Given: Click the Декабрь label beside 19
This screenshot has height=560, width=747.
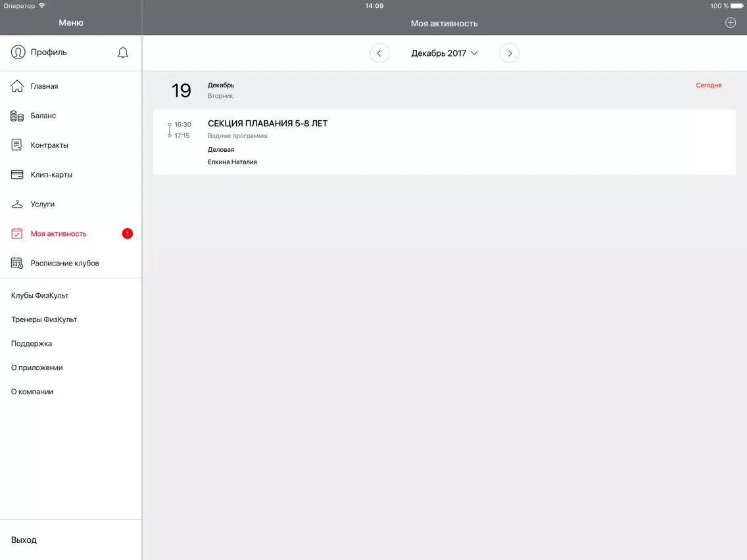Looking at the screenshot, I should pos(220,85).
